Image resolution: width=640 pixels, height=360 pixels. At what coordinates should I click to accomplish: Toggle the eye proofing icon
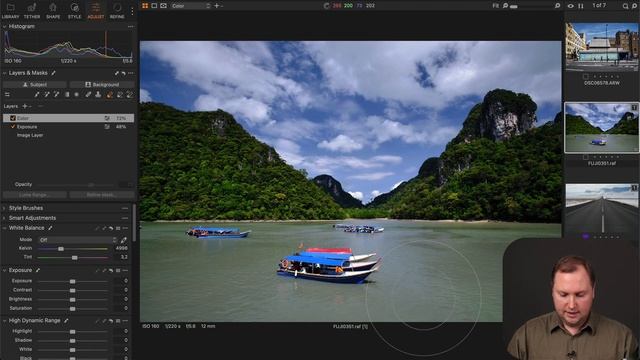click(570, 6)
